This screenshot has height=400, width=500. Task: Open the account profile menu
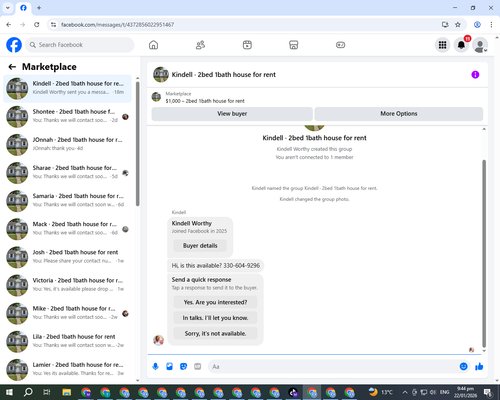[x=480, y=45]
